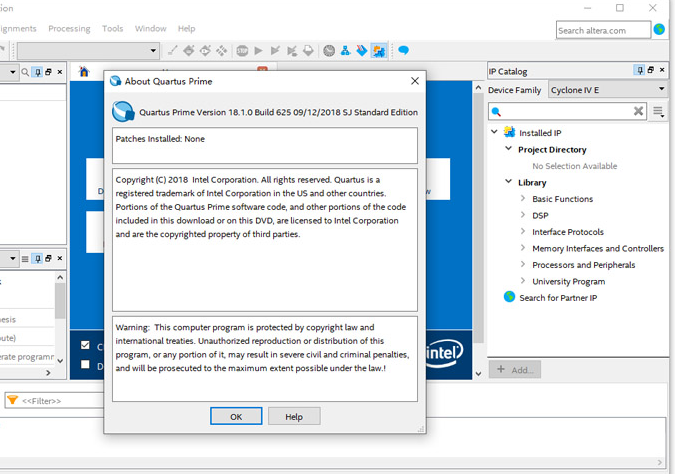This screenshot has height=474, width=682.
Task: Click the list view icon in Tasks panel
Action: click(x=25, y=259)
